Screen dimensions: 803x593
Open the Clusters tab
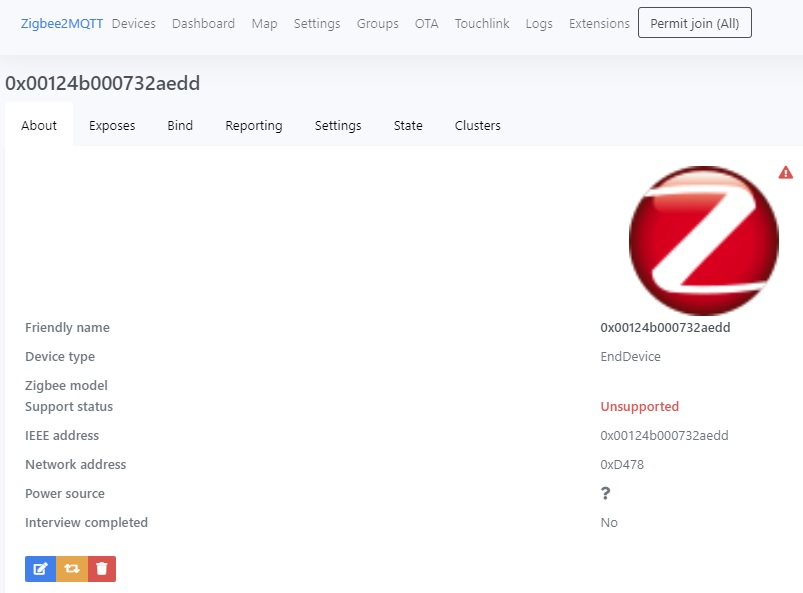[x=477, y=125]
